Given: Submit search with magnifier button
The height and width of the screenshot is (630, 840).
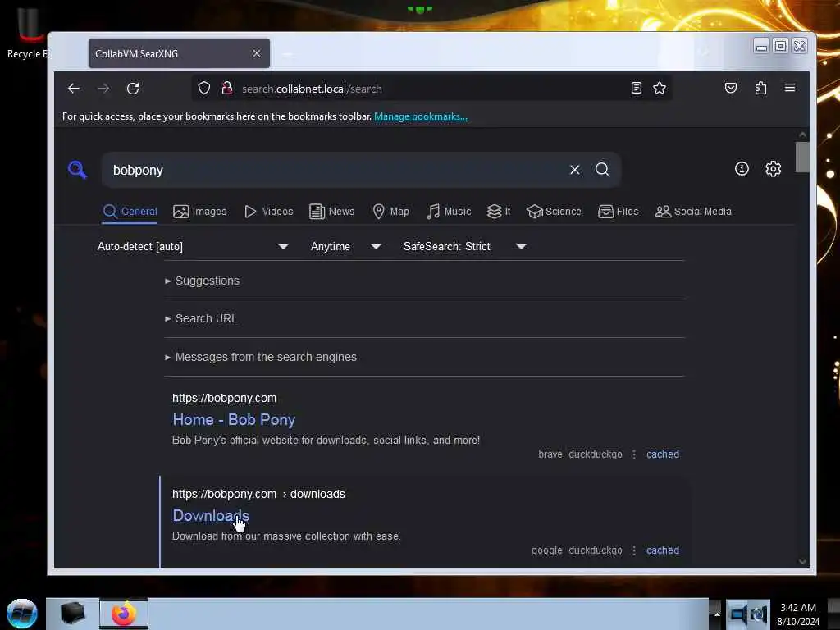Looking at the screenshot, I should pos(603,170).
